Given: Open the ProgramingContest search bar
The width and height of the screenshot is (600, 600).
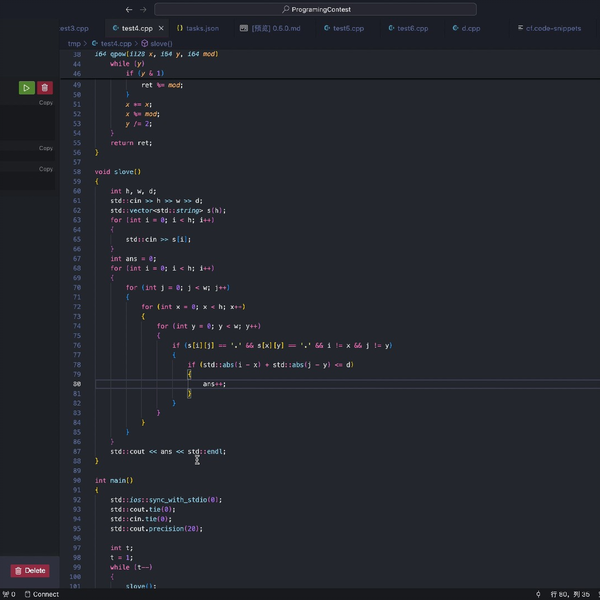Looking at the screenshot, I should tap(314, 9).
